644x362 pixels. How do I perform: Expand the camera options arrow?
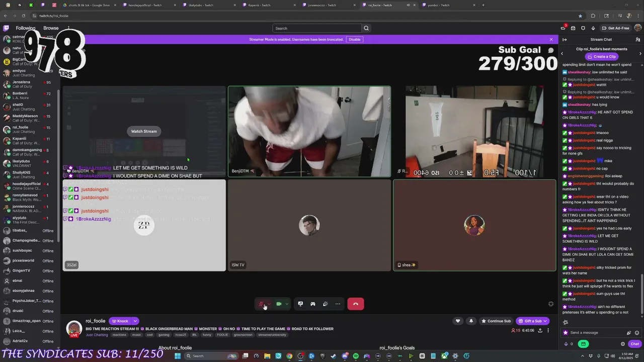287,304
